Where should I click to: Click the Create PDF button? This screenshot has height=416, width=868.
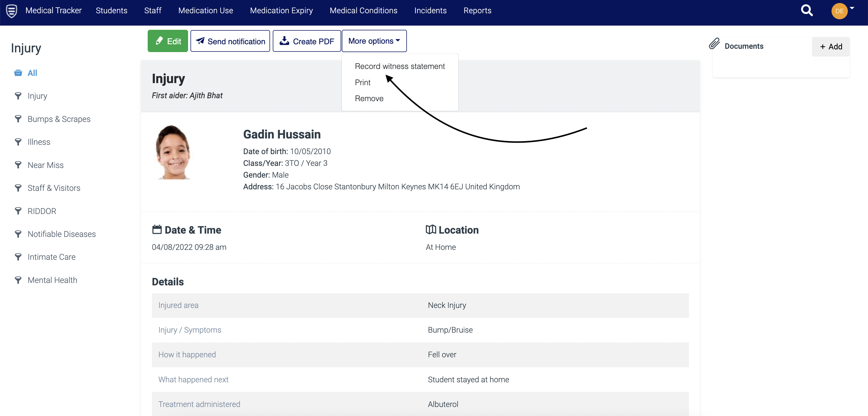306,40
